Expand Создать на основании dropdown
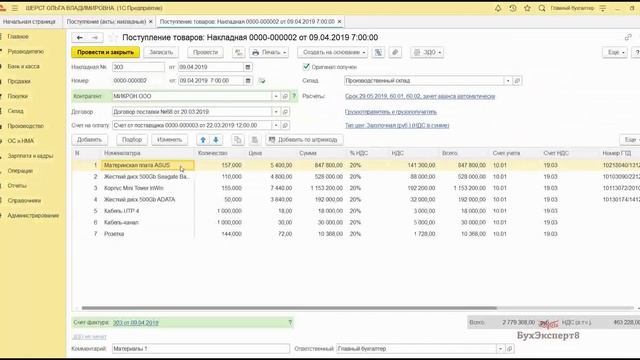The image size is (640, 360). (x=333, y=52)
